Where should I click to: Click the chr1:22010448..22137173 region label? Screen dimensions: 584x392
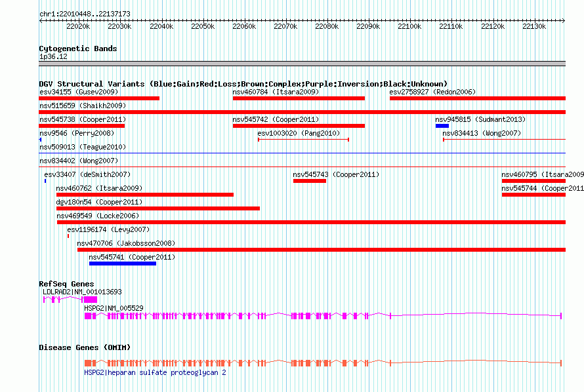point(85,14)
